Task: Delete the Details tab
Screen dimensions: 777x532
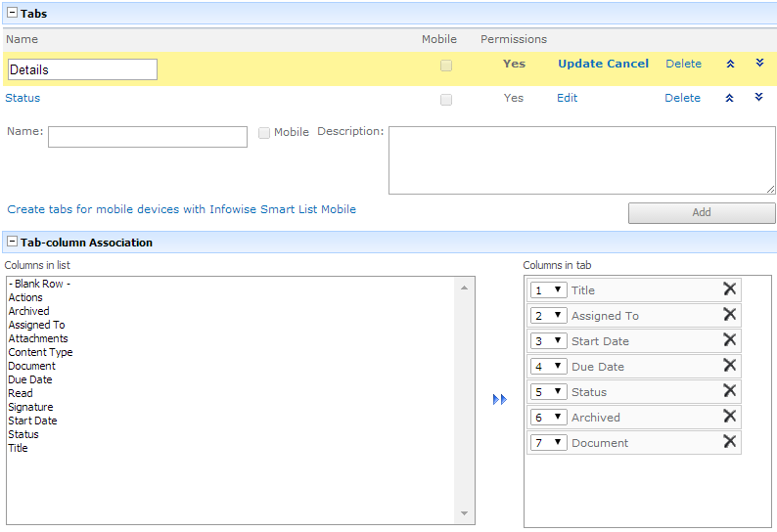Action: click(683, 64)
